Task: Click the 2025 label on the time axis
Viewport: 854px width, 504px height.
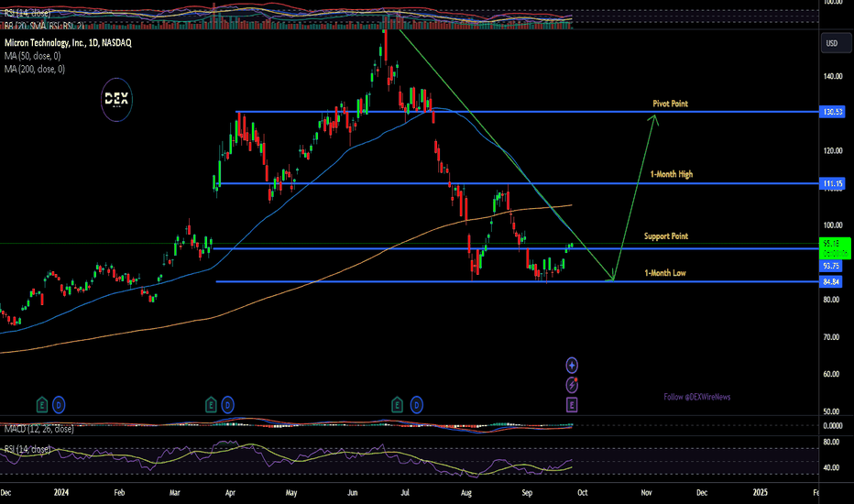Action: point(760,493)
